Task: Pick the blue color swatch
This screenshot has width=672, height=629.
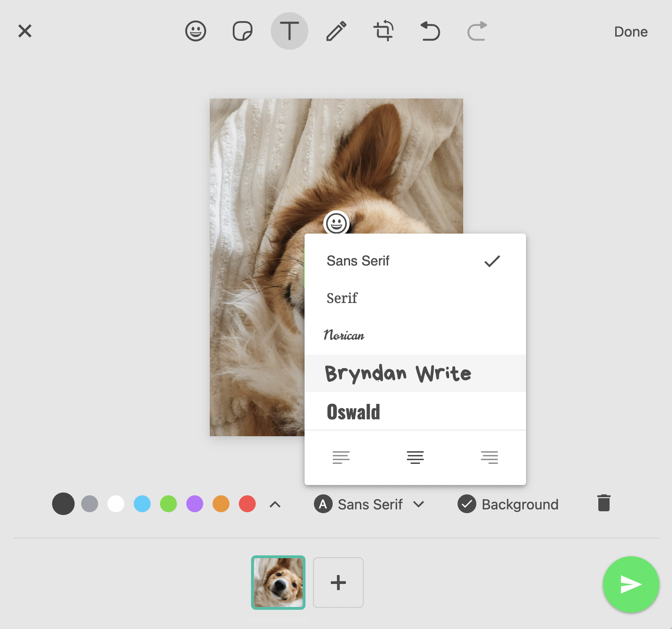Action: pos(142,504)
